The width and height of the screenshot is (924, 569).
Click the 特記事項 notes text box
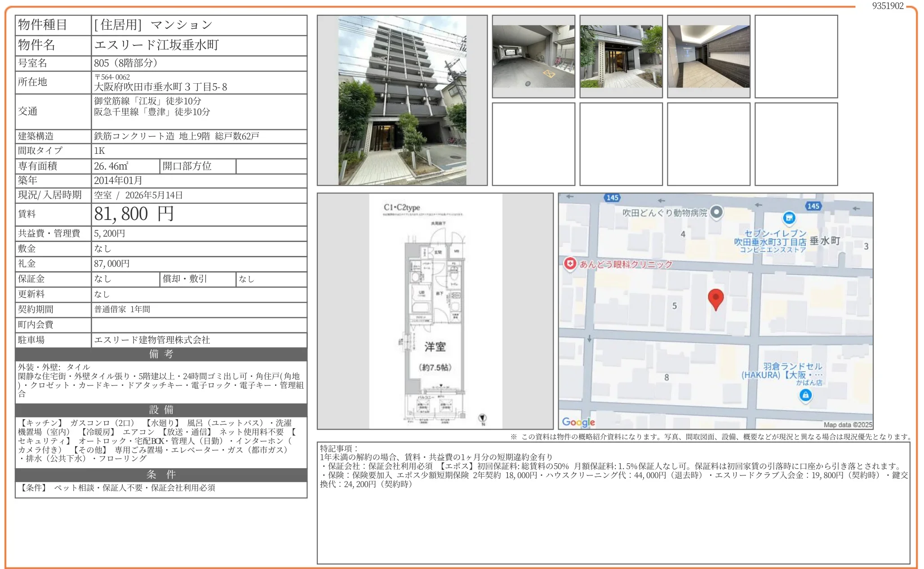tap(613, 502)
